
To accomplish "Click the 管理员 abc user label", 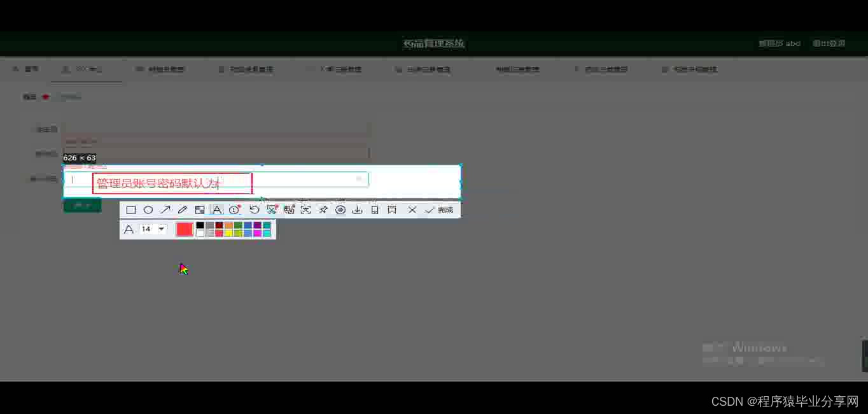I will 780,43.
